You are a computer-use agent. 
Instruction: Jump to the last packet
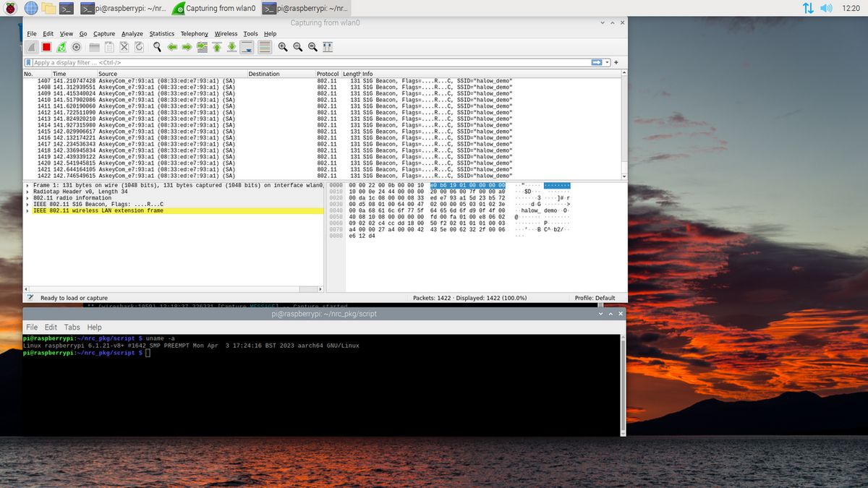click(x=231, y=47)
